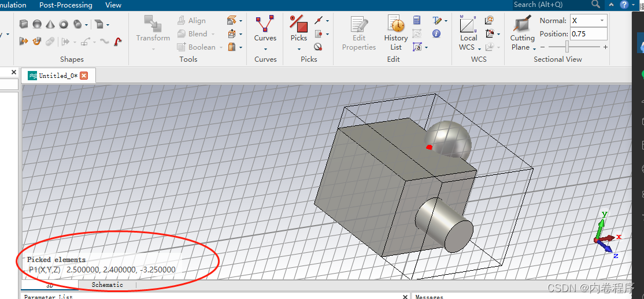Screen dimensions: 644x299
Task: Select the Cylinder shape tool
Action: pyautogui.click(x=77, y=24)
